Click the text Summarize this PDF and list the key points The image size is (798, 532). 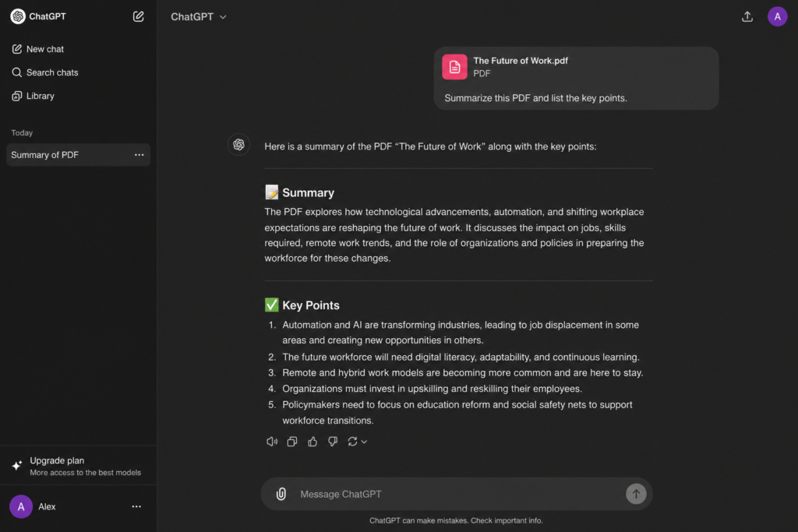535,98
